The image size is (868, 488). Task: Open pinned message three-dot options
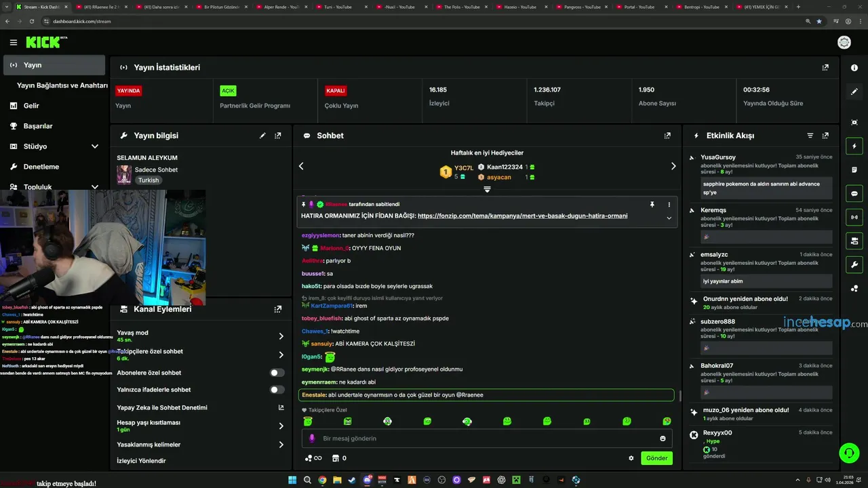tap(669, 204)
